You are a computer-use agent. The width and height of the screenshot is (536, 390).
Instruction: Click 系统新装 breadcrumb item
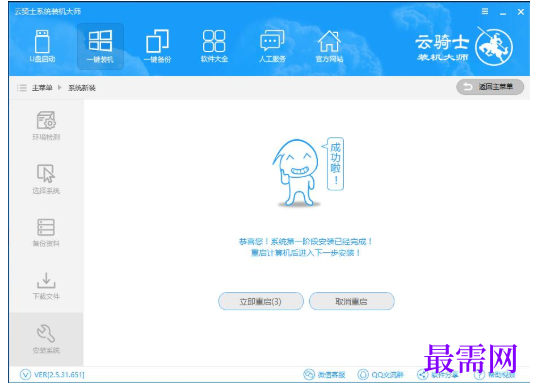82,88
